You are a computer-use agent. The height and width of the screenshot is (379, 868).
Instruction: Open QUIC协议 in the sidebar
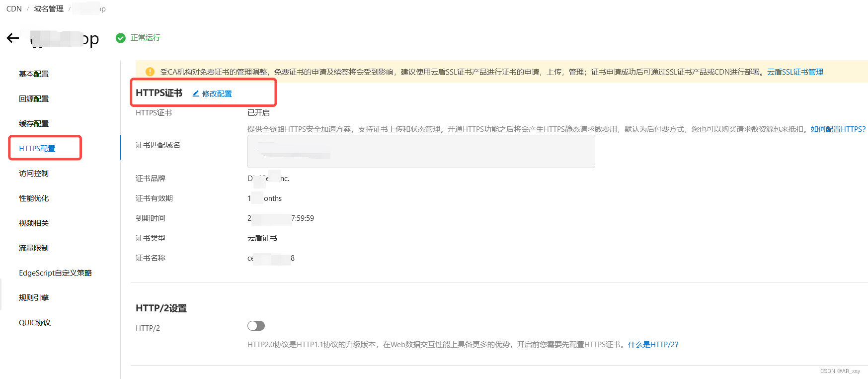tap(35, 322)
